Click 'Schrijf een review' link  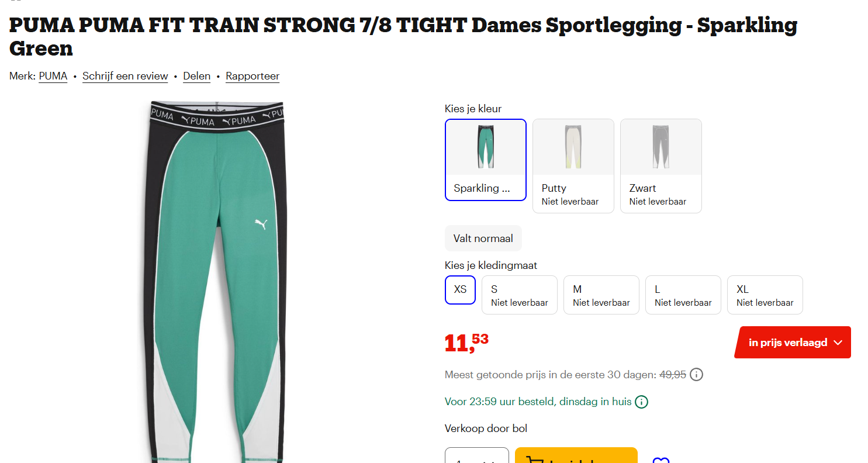125,76
